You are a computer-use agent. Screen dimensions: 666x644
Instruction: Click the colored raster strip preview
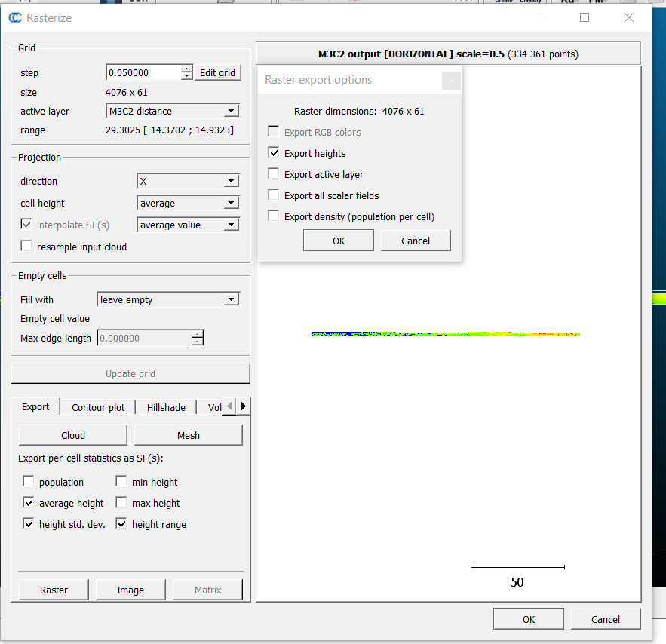pos(445,333)
